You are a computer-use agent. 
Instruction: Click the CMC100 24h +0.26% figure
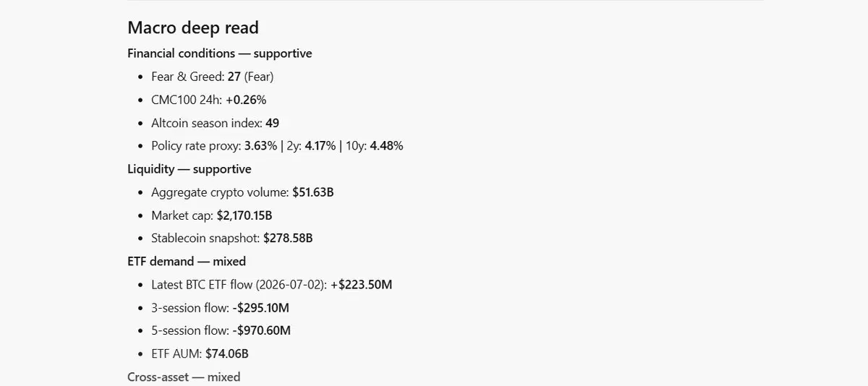click(x=246, y=100)
